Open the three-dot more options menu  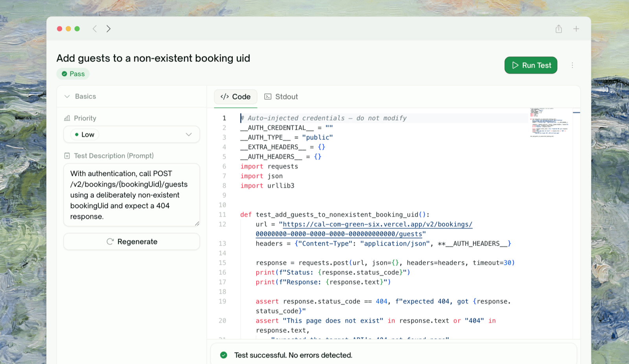coord(572,65)
